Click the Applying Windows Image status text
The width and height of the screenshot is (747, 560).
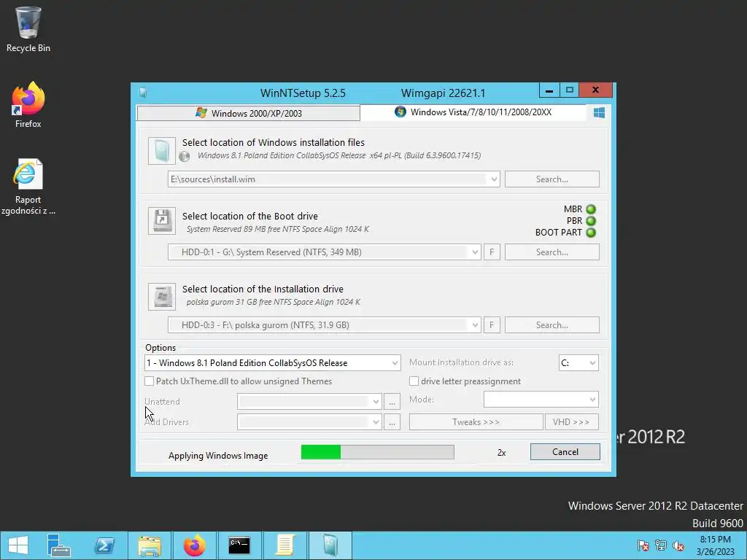(218, 456)
